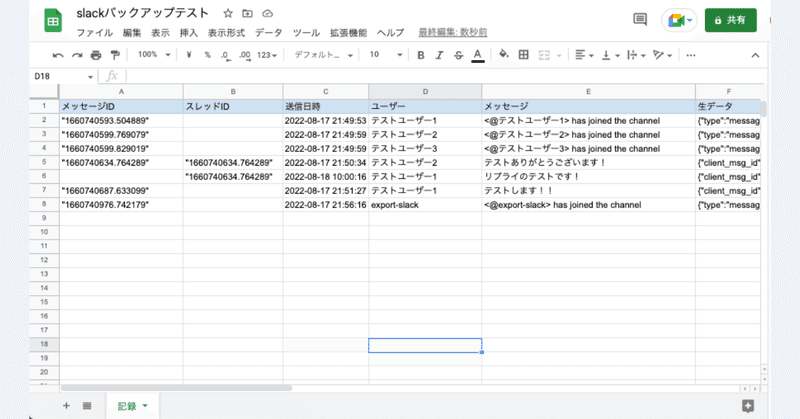800x419 pixels.
Task: Open the 表示形式 menu
Action: click(226, 33)
